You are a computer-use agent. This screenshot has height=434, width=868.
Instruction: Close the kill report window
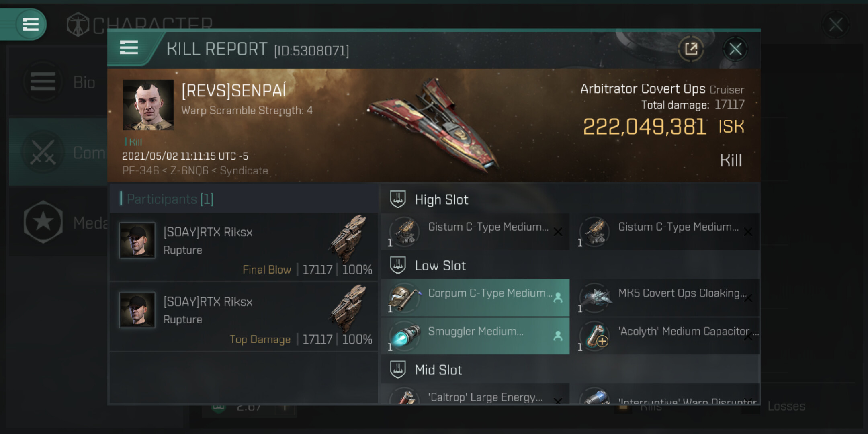tap(735, 49)
